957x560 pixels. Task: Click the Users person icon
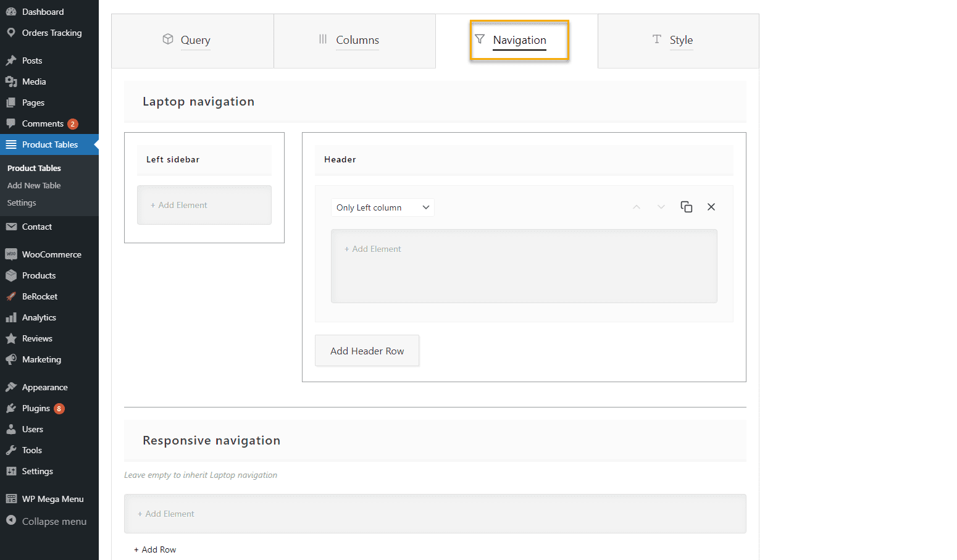pyautogui.click(x=11, y=429)
